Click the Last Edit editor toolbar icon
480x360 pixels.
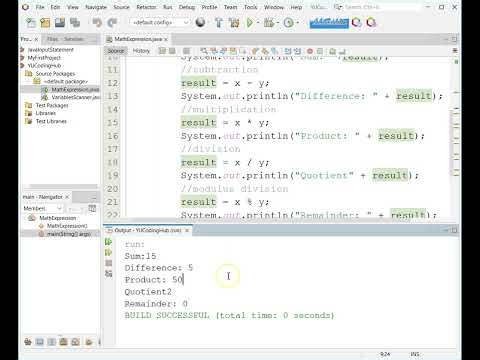pyautogui.click(x=163, y=51)
